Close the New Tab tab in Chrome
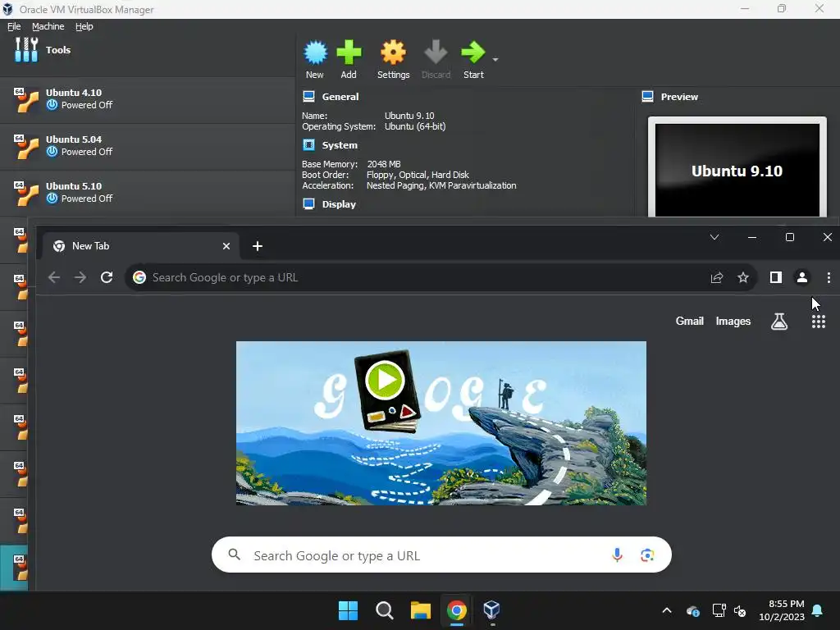Viewport: 840px width, 630px height. (226, 246)
